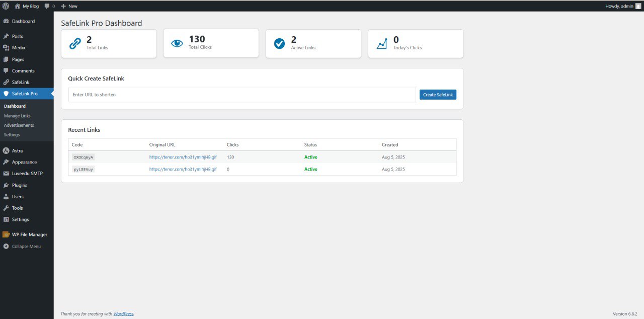Click Aug 5, 2025 date in OX0Cq6yA row
This screenshot has width=644, height=319.
pos(393,157)
